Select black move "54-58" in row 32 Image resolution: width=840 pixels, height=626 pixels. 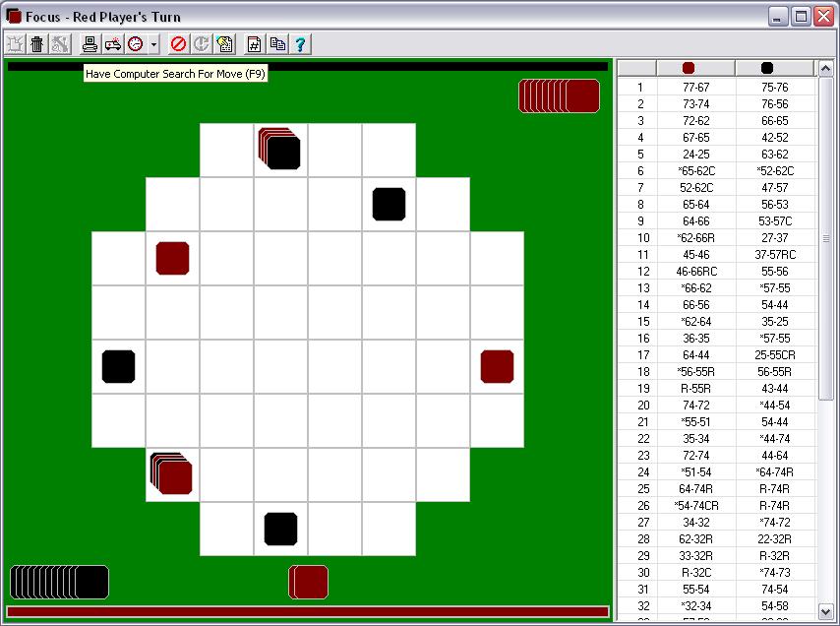[x=775, y=605]
